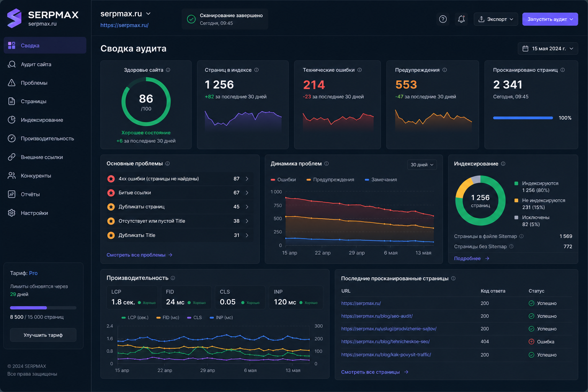588x392 pixels.
Task: Toggle FID (мс) series in performance legend
Action: click(168, 317)
